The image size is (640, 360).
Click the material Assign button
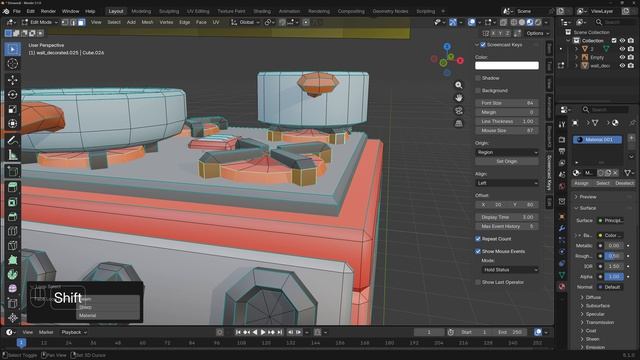pos(581,183)
